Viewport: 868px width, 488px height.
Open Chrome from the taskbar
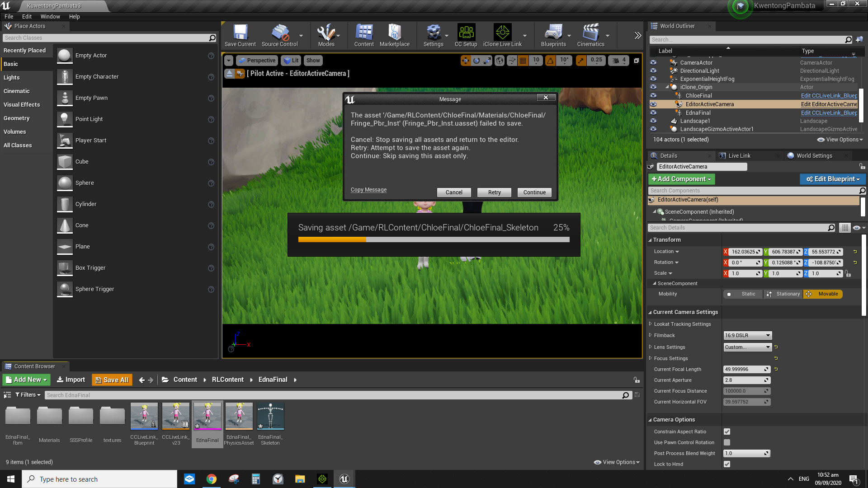pos(211,479)
